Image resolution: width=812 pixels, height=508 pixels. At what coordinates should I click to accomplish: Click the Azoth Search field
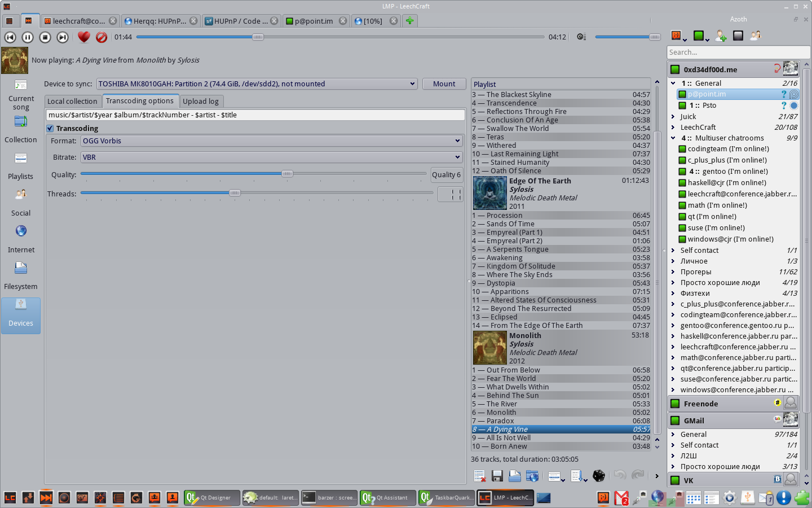(739, 52)
